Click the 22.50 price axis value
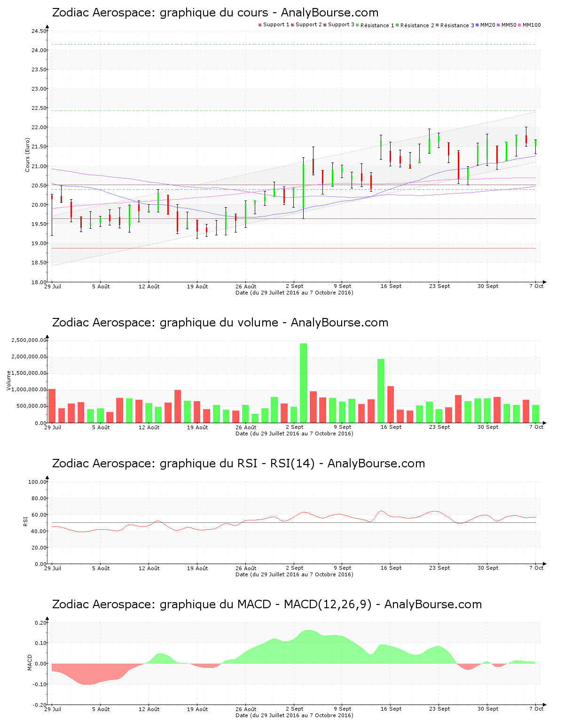The image size is (564, 728). click(39, 108)
